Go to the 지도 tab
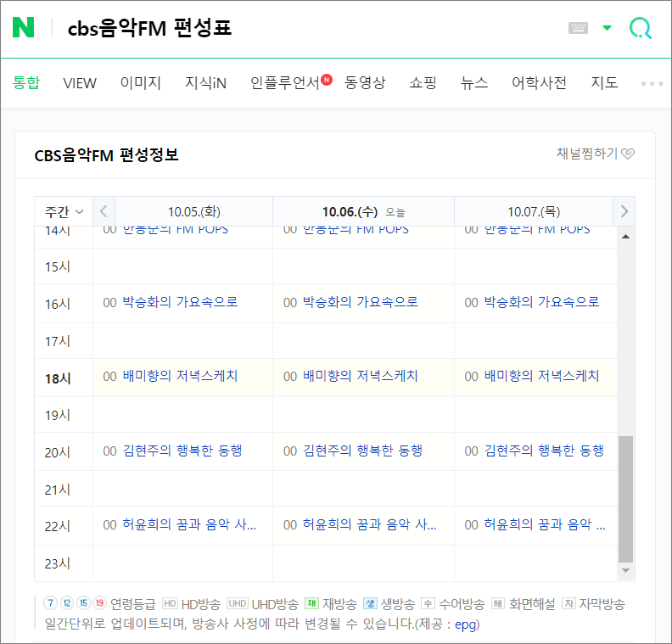 pos(604,82)
